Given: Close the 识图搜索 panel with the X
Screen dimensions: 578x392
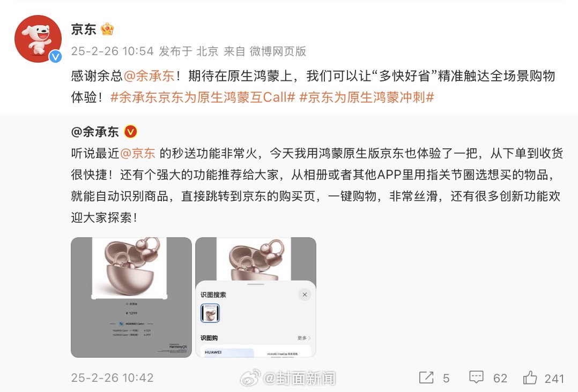Looking at the screenshot, I should tap(305, 295).
